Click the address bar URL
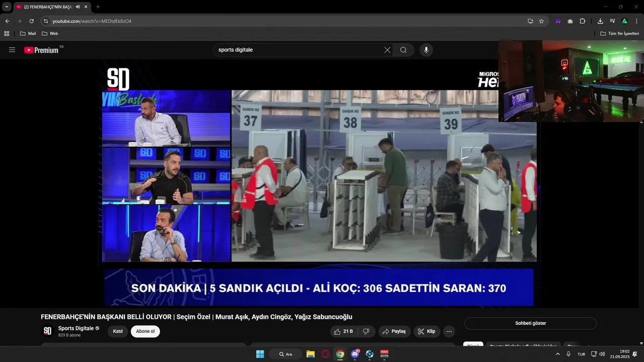This screenshot has width=644, height=362. tap(92, 21)
